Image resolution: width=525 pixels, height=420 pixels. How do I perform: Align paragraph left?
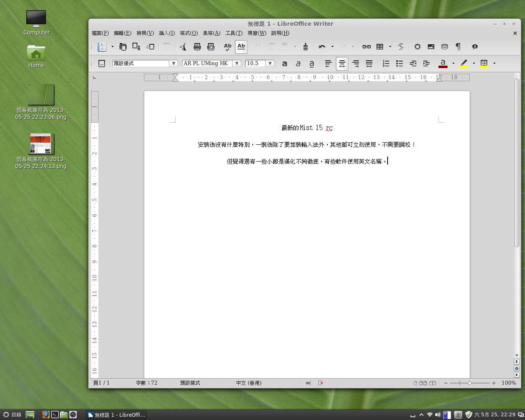tap(328, 64)
